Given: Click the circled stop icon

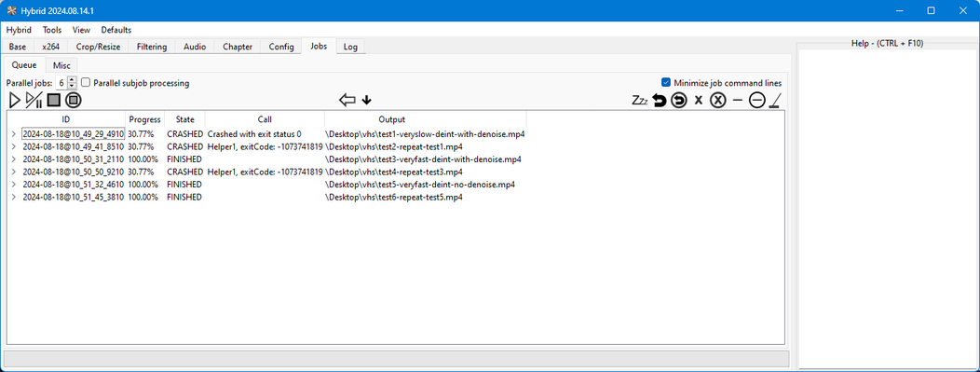Looking at the screenshot, I should click(74, 100).
